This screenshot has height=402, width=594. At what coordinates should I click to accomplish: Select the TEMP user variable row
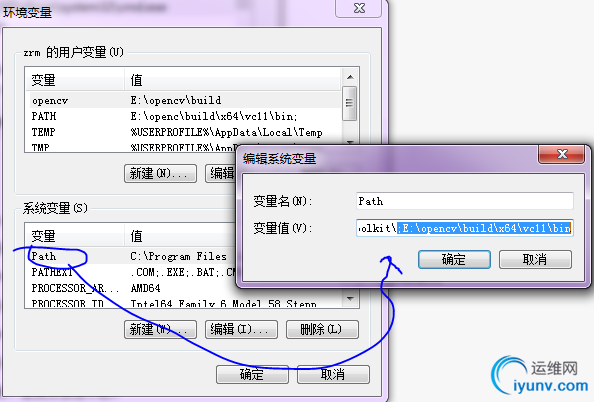[183, 132]
